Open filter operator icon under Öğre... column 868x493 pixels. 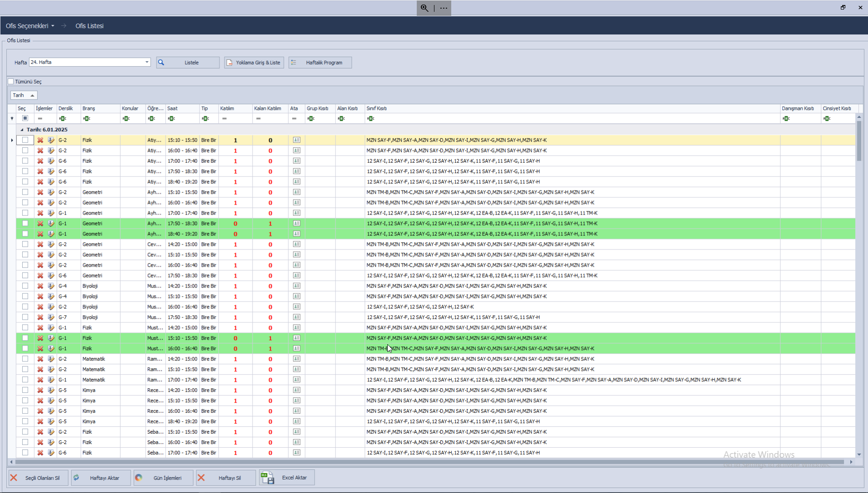[151, 118]
